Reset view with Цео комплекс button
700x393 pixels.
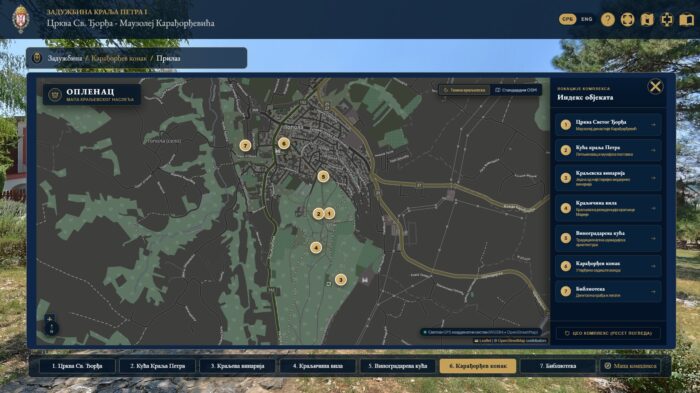pyautogui.click(x=608, y=333)
